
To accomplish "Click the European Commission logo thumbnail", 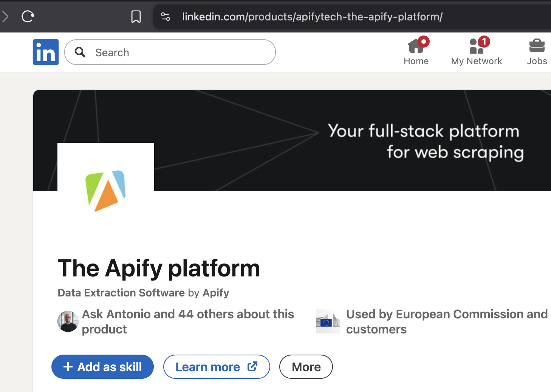I will pos(328,321).
